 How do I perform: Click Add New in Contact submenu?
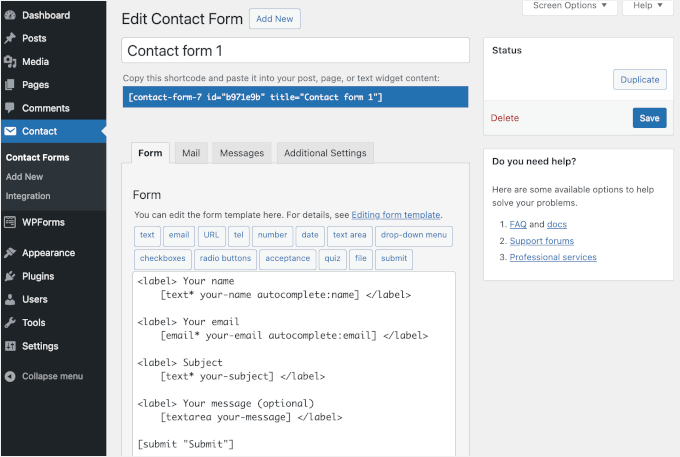click(x=24, y=177)
